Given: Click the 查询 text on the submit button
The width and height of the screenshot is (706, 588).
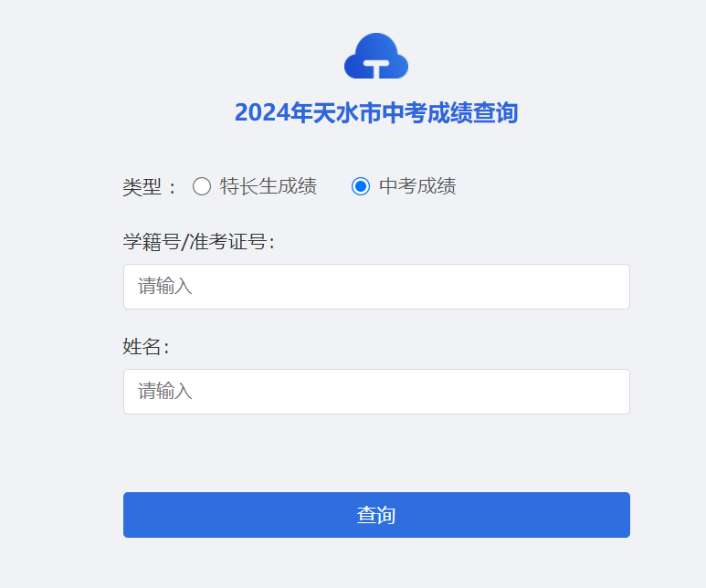Looking at the screenshot, I should point(376,515).
